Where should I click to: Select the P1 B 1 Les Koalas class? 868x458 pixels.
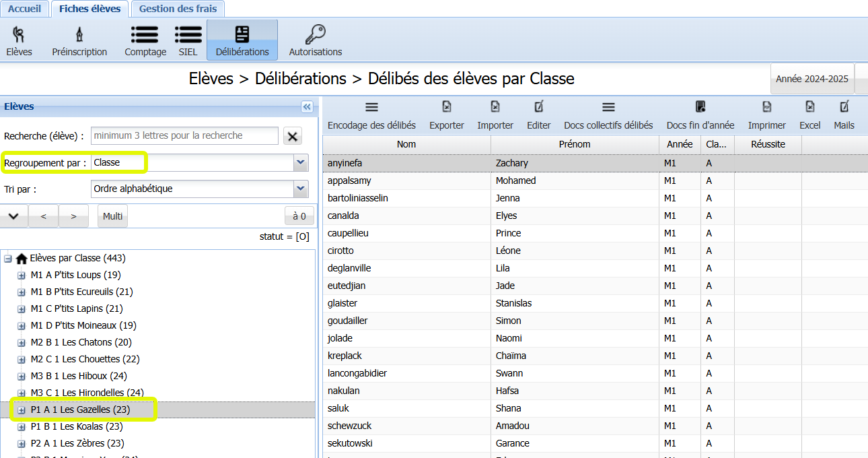coord(77,427)
